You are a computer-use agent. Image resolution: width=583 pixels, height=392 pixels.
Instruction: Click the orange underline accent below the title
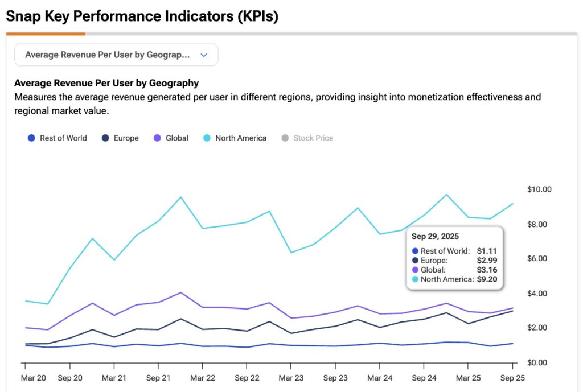46,35
